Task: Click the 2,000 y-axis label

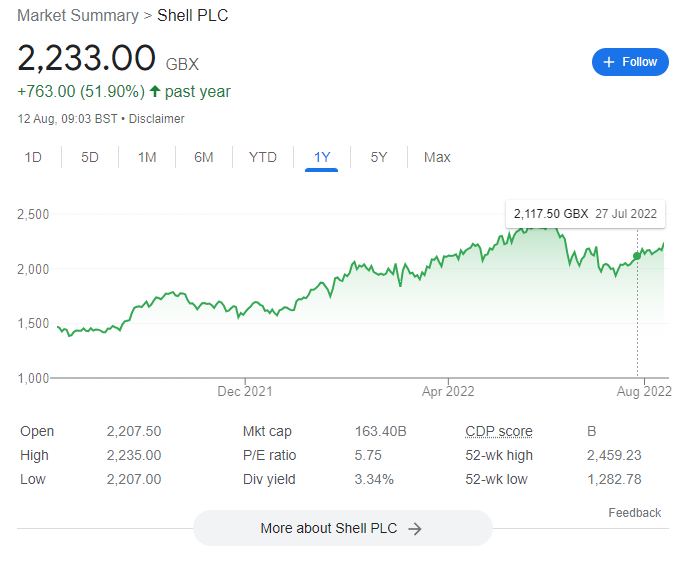Action: coord(33,269)
